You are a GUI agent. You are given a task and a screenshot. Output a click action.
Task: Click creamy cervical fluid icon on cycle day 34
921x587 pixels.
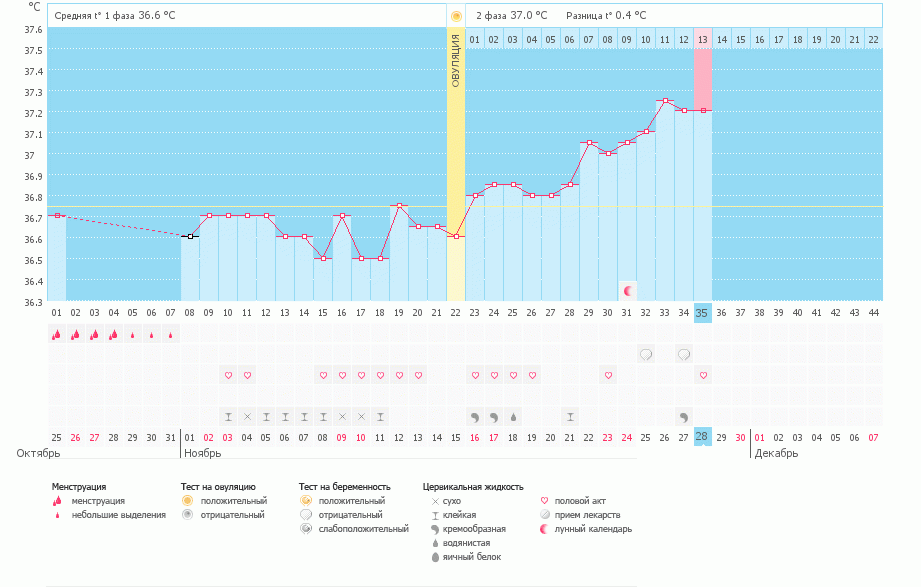point(684,416)
